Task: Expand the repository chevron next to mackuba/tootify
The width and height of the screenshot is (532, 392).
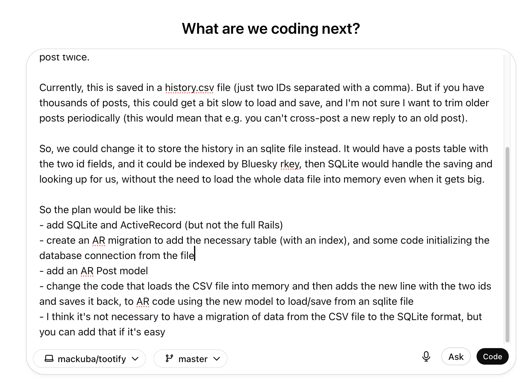Action: pyautogui.click(x=135, y=359)
